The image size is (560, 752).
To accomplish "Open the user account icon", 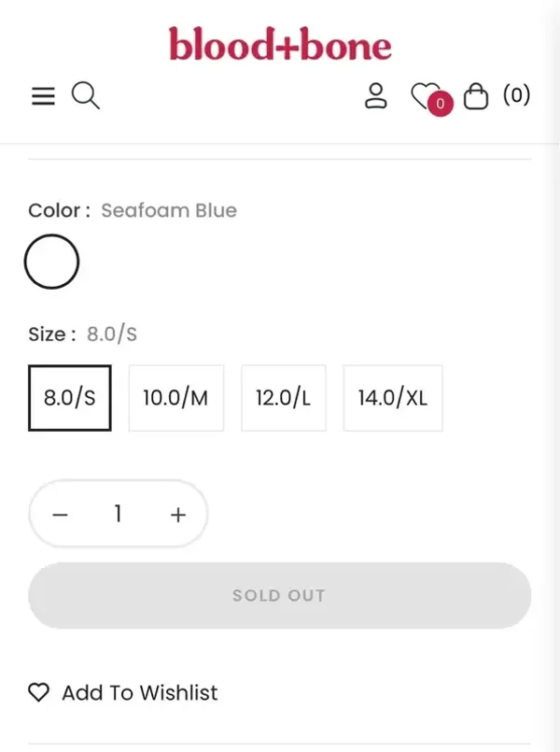I will tap(375, 96).
